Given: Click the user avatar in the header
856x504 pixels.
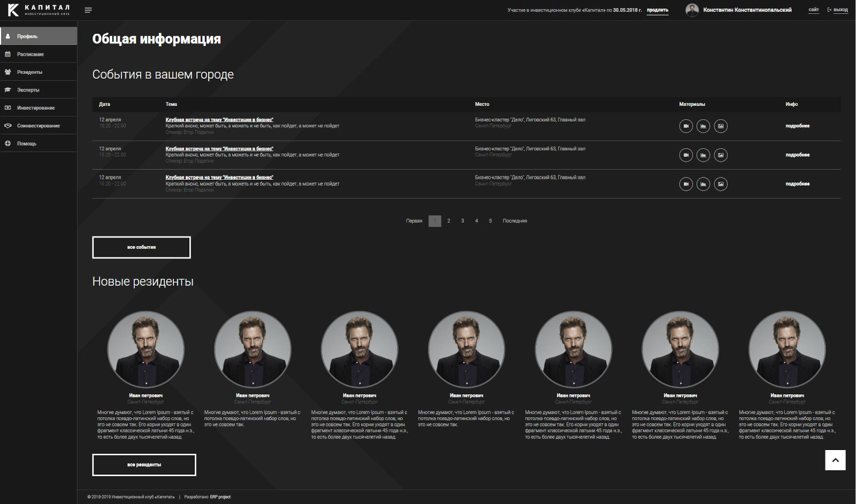Looking at the screenshot, I should (x=692, y=10).
